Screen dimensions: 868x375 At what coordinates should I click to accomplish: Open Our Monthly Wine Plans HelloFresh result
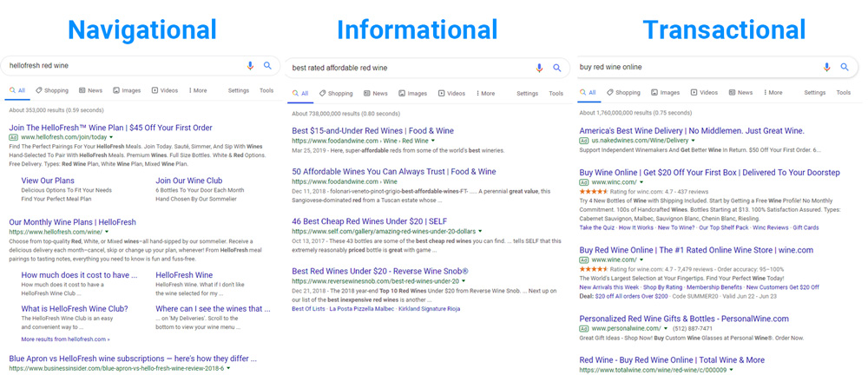pos(73,222)
